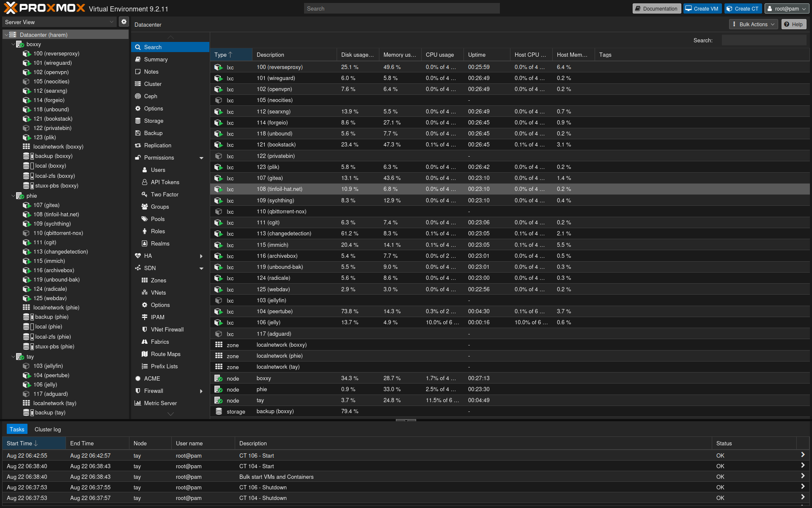Viewport: 812px width, 508px height.
Task: Click the arrow icon on CT 106 - Start task
Action: point(802,455)
